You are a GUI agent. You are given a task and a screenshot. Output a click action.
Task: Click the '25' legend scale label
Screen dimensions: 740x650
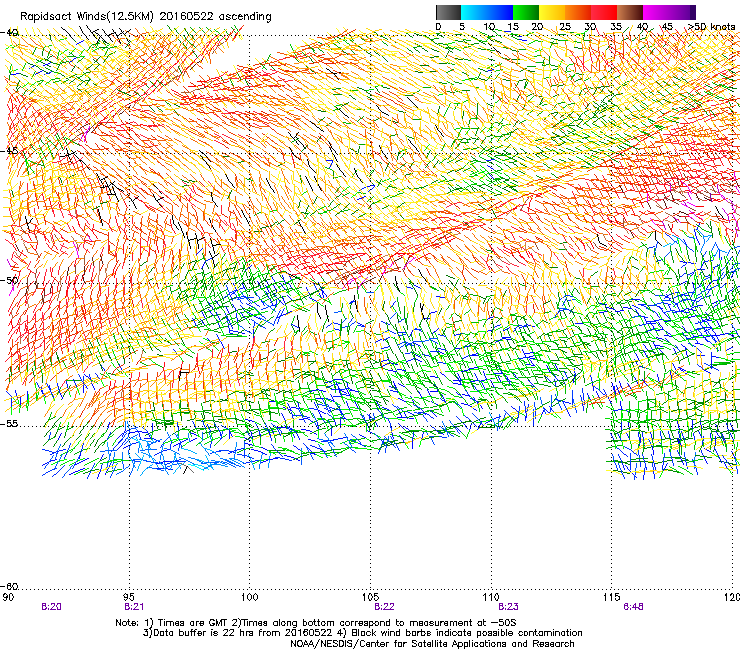(565, 27)
